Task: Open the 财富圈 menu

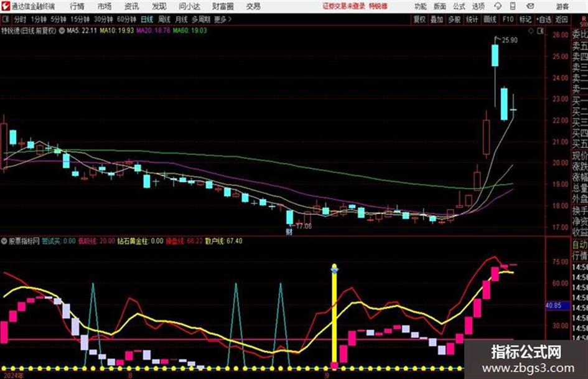Action: (223, 6)
